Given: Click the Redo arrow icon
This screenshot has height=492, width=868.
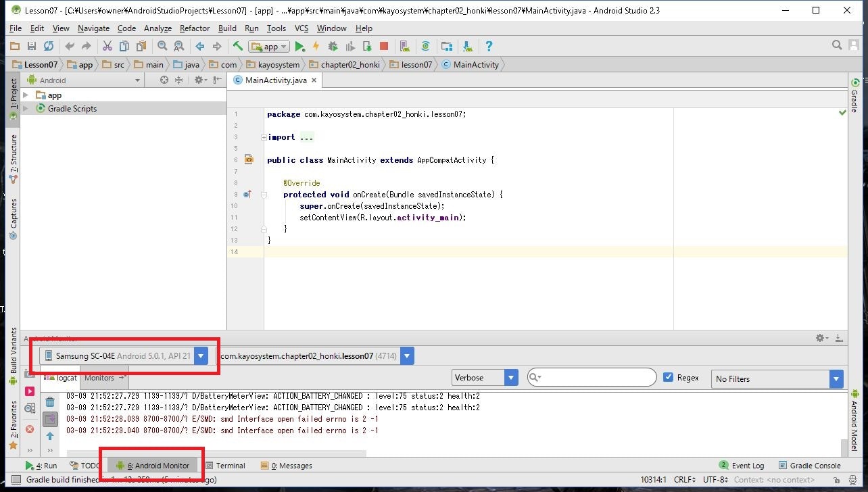Looking at the screenshot, I should [86, 46].
